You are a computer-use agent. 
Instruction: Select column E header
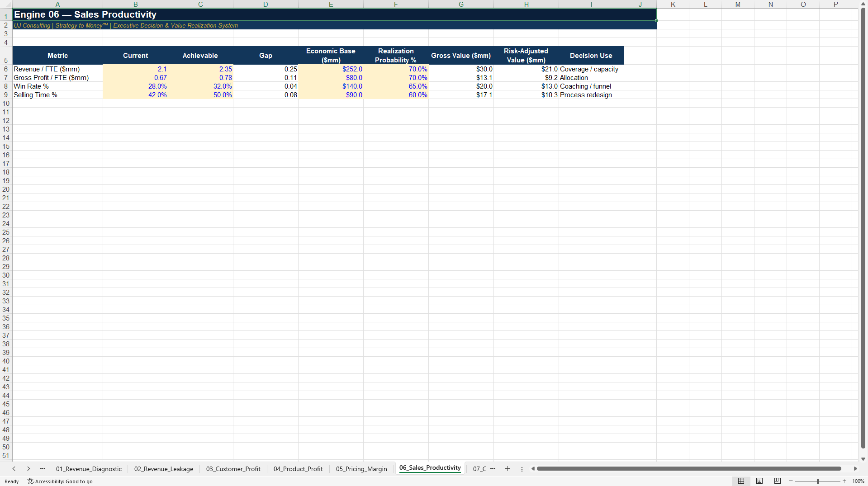pyautogui.click(x=331, y=4)
